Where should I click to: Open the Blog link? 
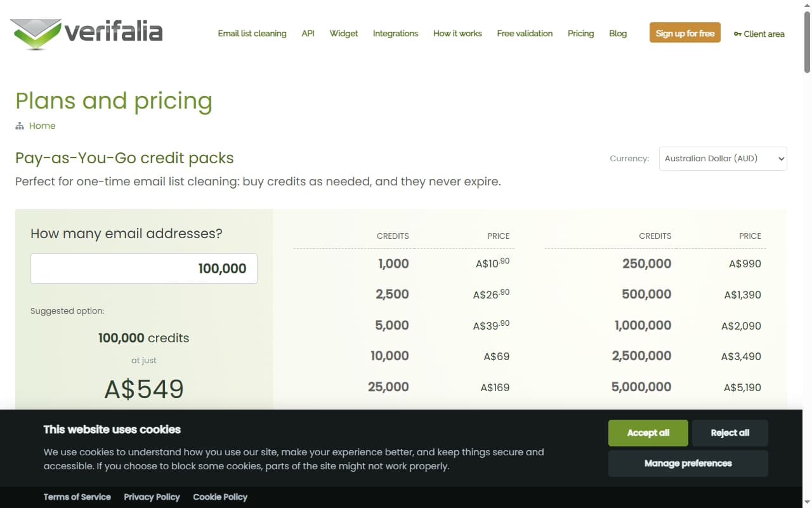618,34
